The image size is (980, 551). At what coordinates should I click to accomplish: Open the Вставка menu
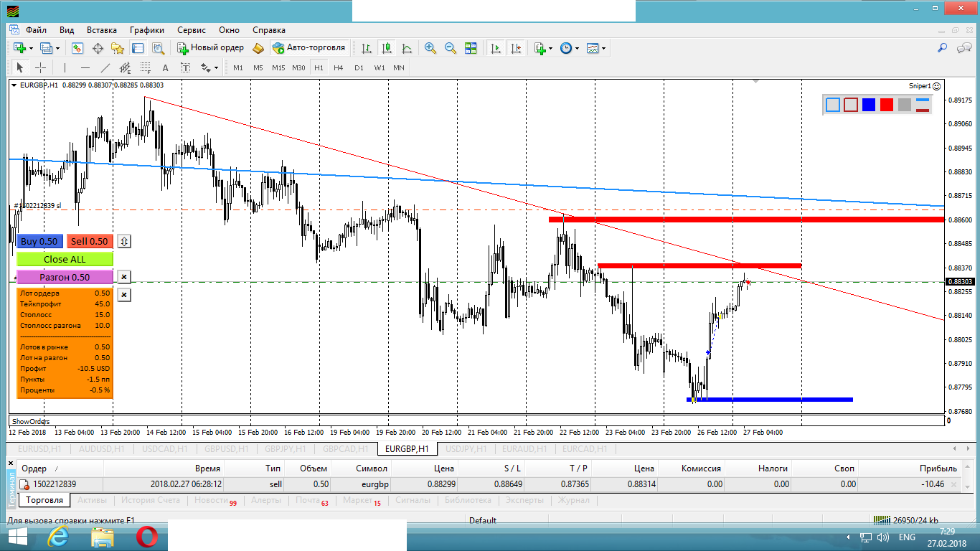[102, 30]
